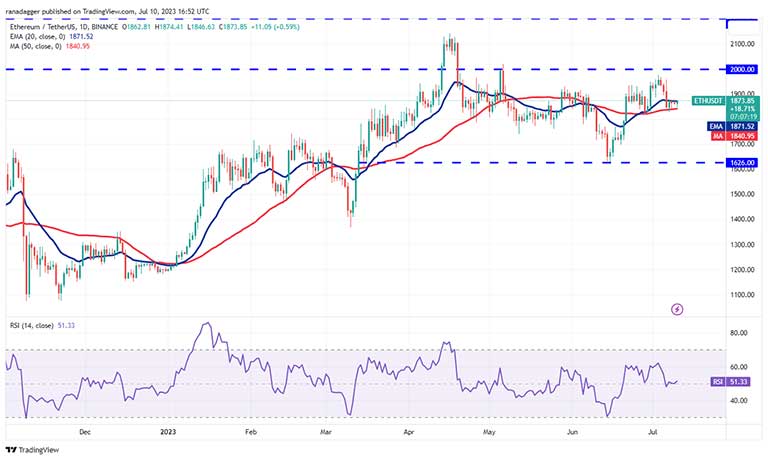Image resolution: width=768 pixels, height=463 pixels.
Task: Click Feb on the time axis
Action: click(250, 432)
